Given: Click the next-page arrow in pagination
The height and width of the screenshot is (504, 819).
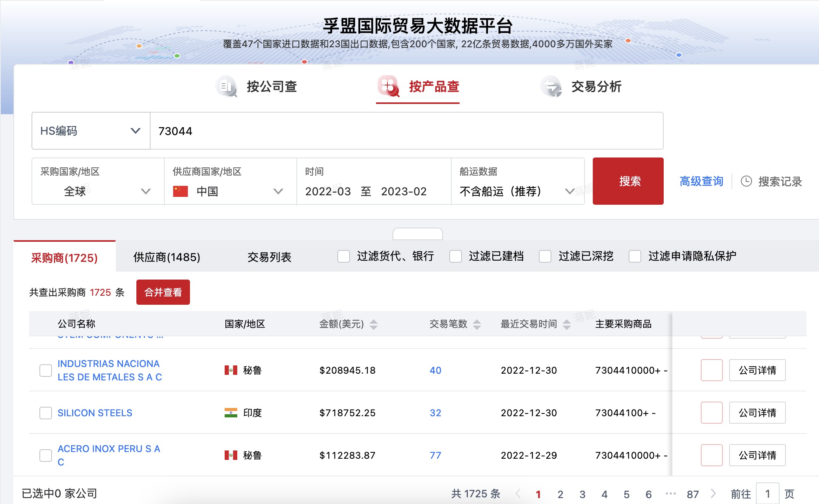Looking at the screenshot, I should click(714, 493).
